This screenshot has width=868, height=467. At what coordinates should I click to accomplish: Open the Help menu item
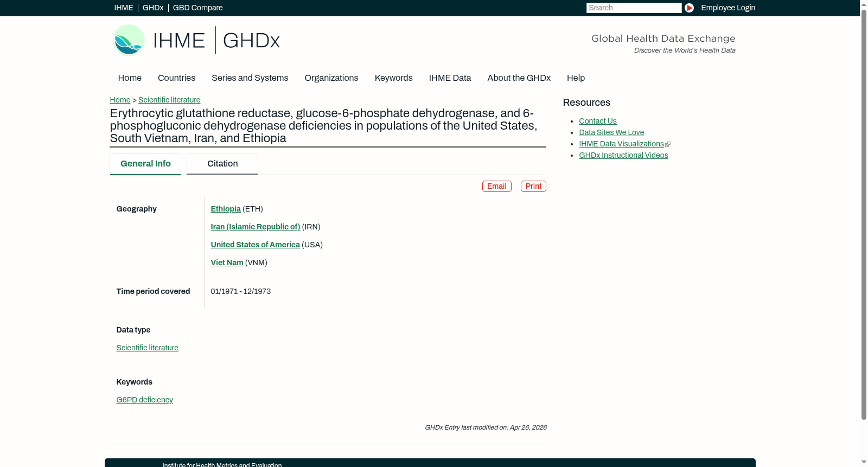point(576,78)
